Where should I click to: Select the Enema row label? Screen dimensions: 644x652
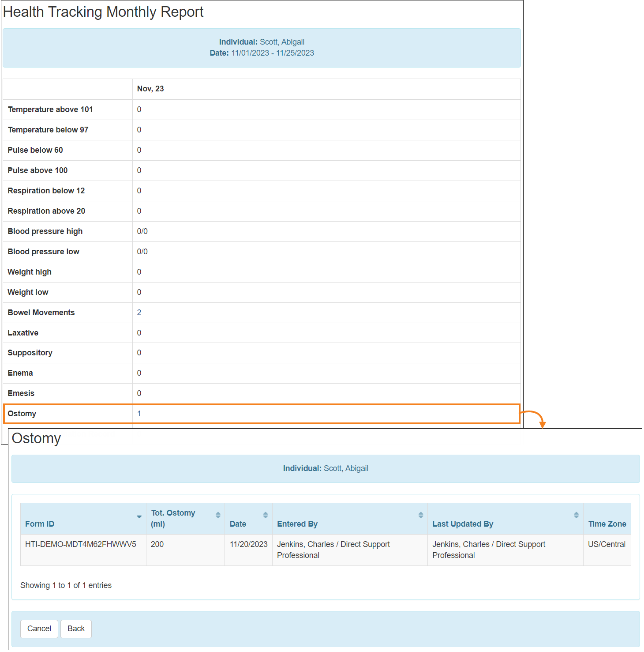click(x=20, y=373)
